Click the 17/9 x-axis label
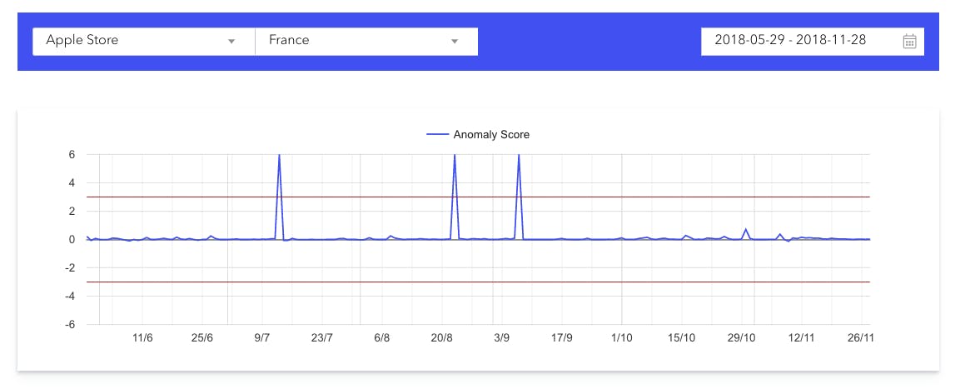 coord(562,338)
